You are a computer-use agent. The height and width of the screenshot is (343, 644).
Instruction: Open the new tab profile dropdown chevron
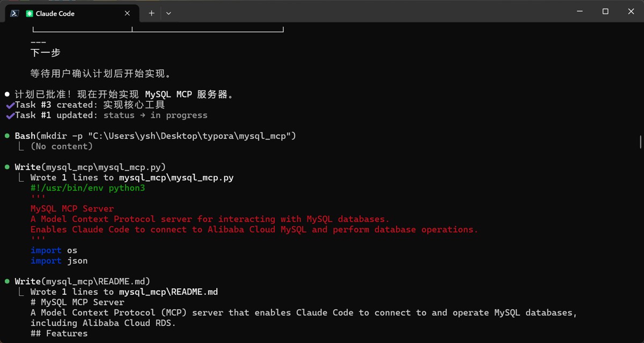(169, 13)
